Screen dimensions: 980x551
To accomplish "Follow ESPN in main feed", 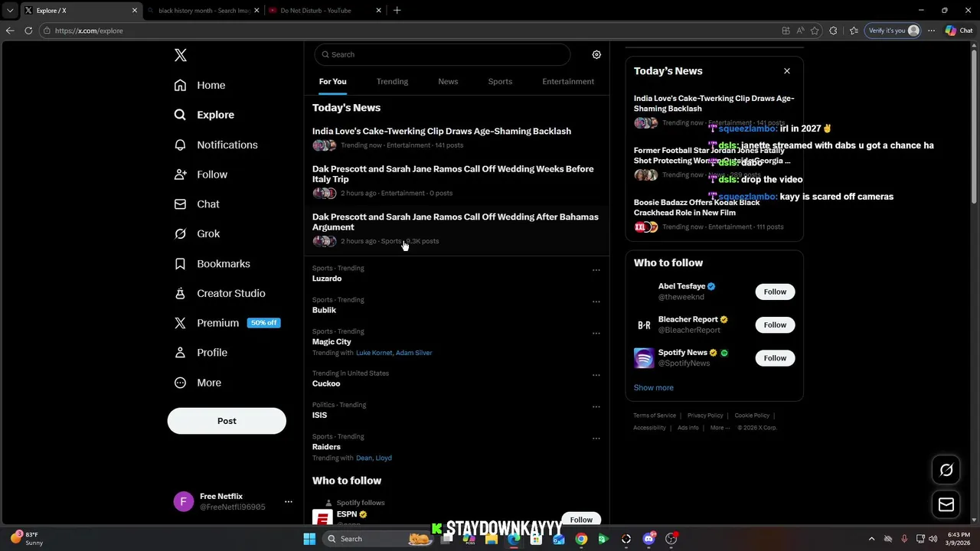I will tap(581, 520).
